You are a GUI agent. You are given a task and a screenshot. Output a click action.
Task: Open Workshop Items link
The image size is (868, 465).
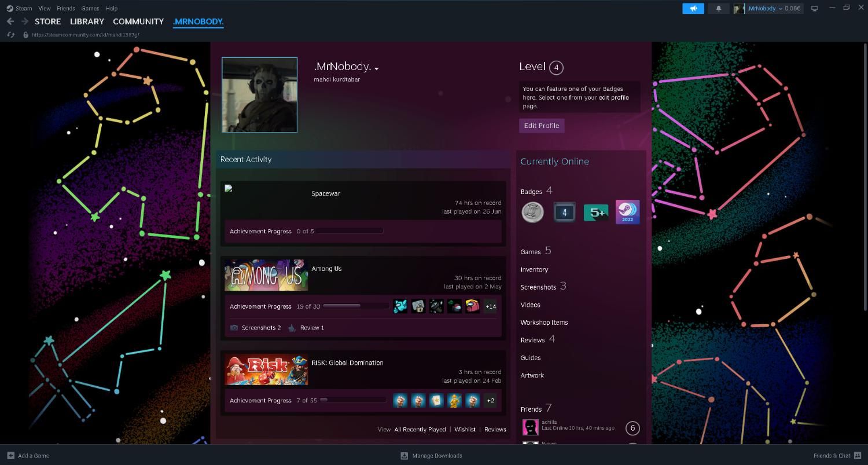click(544, 323)
